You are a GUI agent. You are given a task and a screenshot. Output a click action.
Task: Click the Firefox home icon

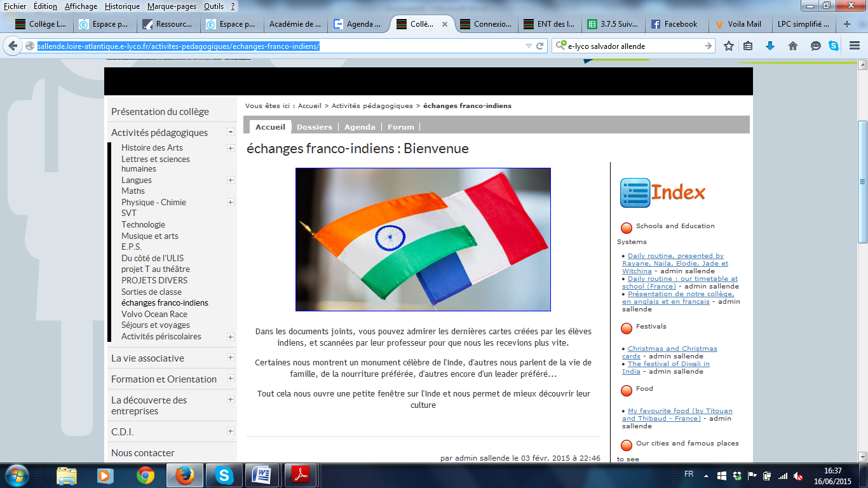[x=792, y=46]
